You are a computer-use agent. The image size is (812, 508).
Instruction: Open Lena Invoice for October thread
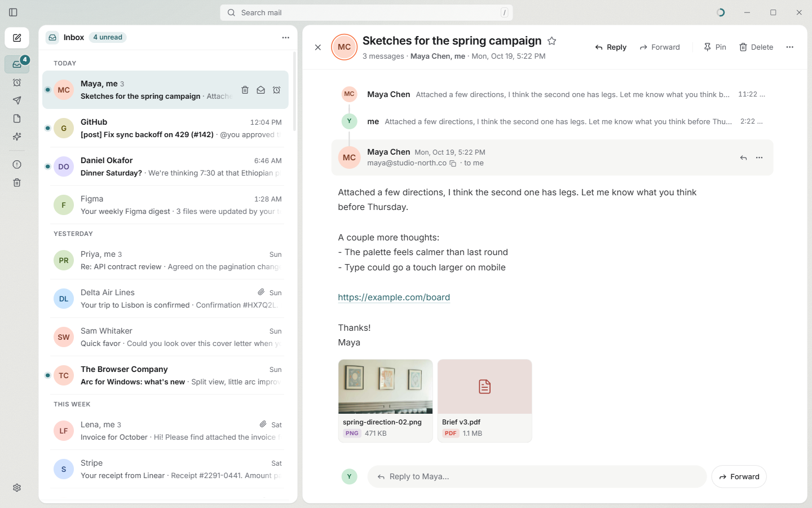pyautogui.click(x=165, y=431)
